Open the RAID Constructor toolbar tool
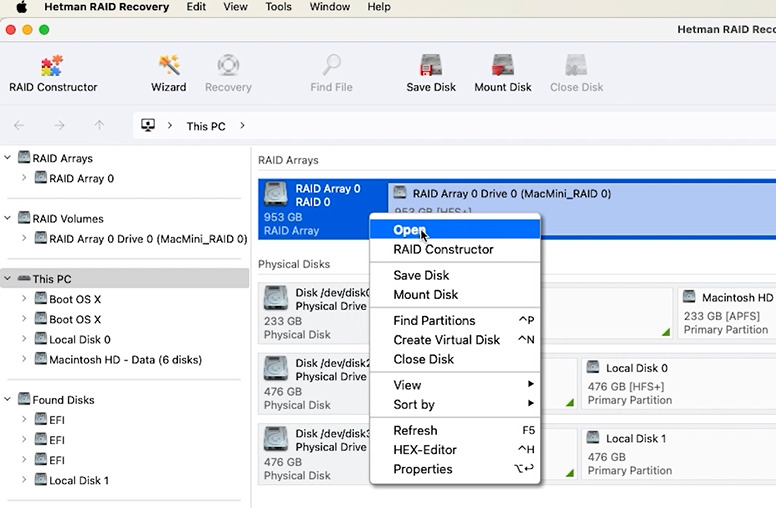The width and height of the screenshot is (776, 508). click(x=52, y=73)
